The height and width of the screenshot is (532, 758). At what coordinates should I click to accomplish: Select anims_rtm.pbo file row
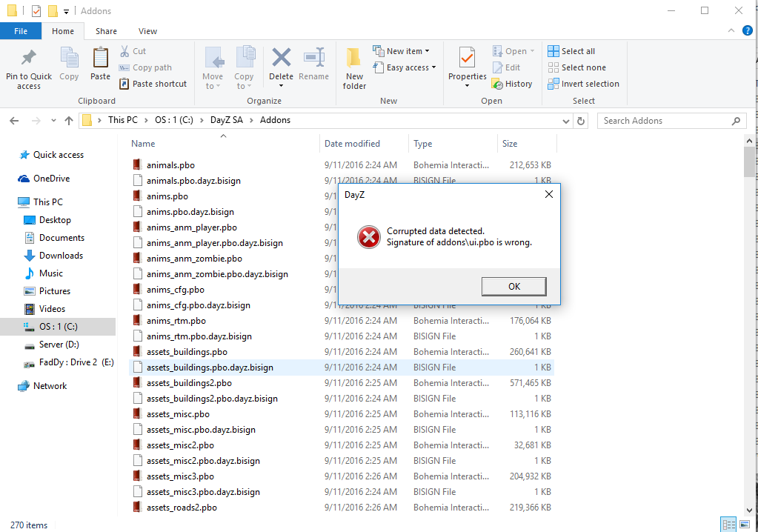[342, 321]
